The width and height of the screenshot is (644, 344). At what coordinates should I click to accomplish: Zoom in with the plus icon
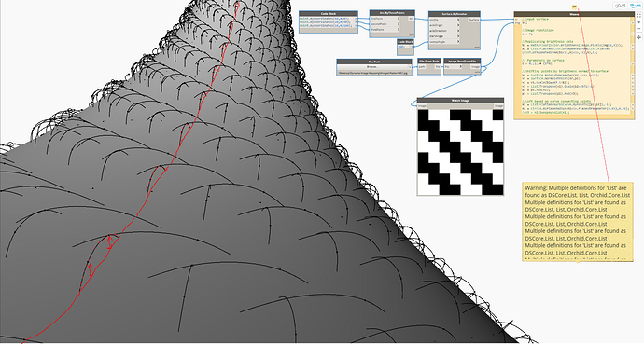[x=639, y=22]
